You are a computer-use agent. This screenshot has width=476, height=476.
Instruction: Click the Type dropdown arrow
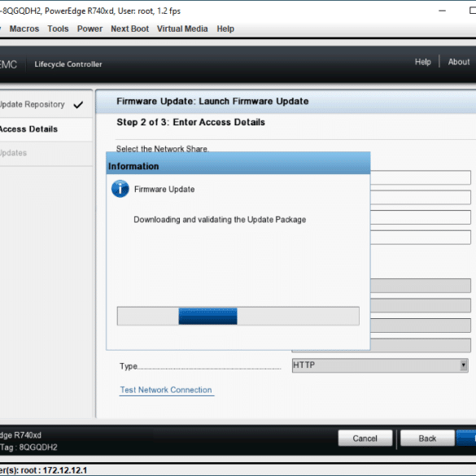coord(463,365)
